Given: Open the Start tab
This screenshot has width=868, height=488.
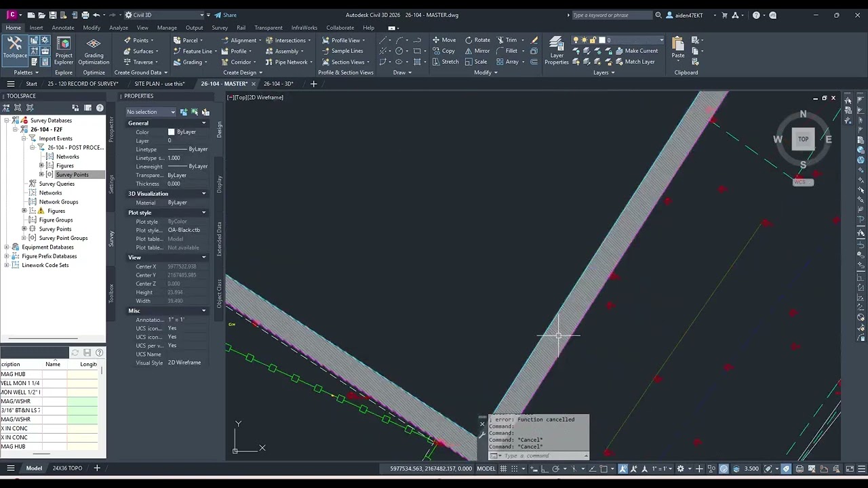Looking at the screenshot, I should [x=31, y=84].
